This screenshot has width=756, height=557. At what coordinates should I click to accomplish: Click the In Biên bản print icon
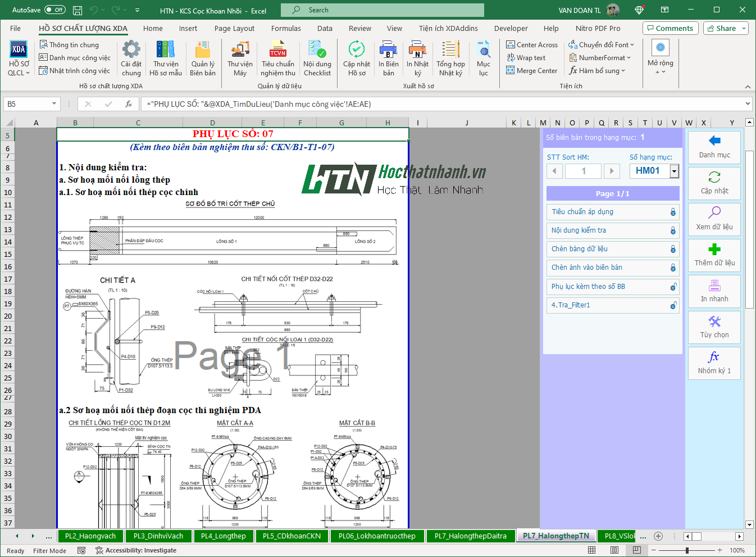pos(388,50)
